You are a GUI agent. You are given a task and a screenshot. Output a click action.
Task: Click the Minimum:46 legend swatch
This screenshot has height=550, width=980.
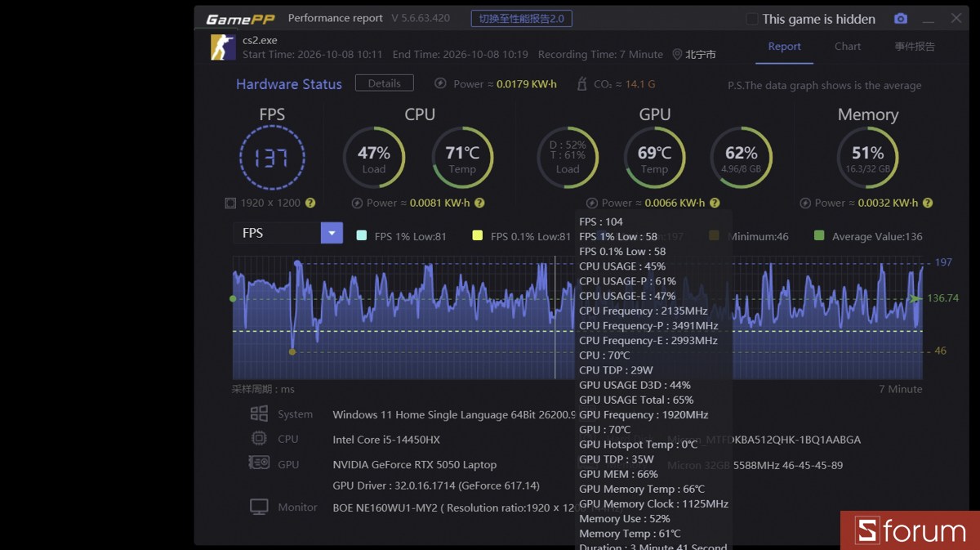[714, 236]
